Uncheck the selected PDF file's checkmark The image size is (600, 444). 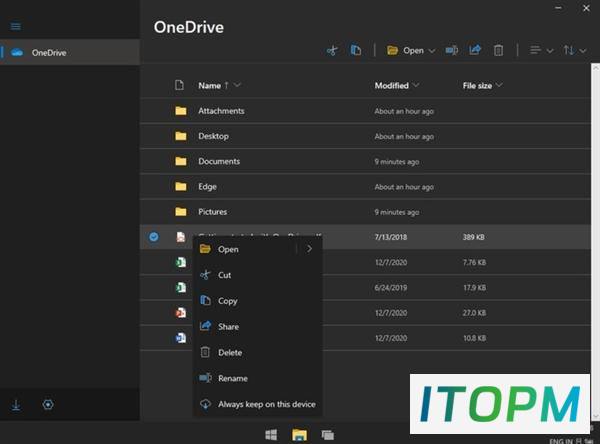coord(153,237)
